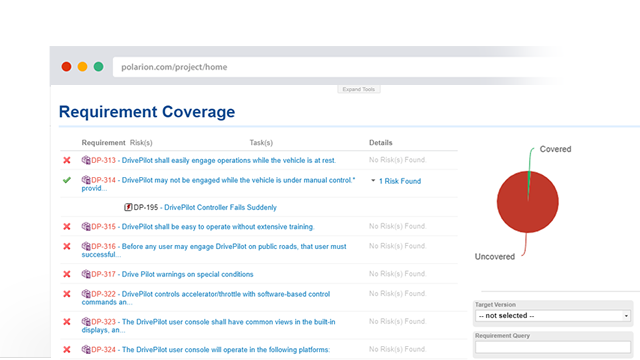Click the green maximize window button

tap(98, 67)
